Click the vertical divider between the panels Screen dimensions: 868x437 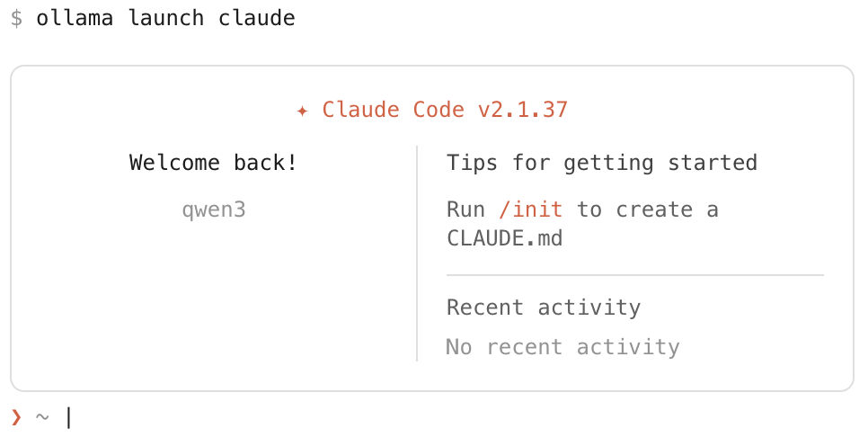point(417,254)
